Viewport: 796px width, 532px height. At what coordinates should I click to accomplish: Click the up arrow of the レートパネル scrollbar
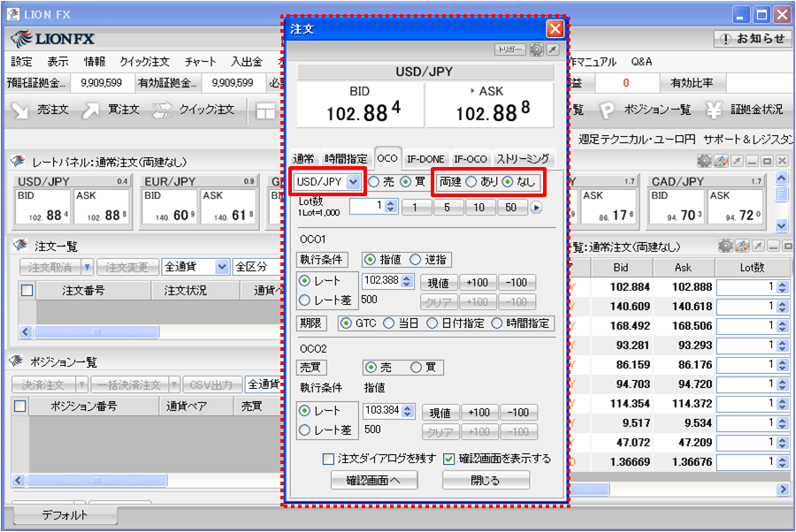(781, 178)
